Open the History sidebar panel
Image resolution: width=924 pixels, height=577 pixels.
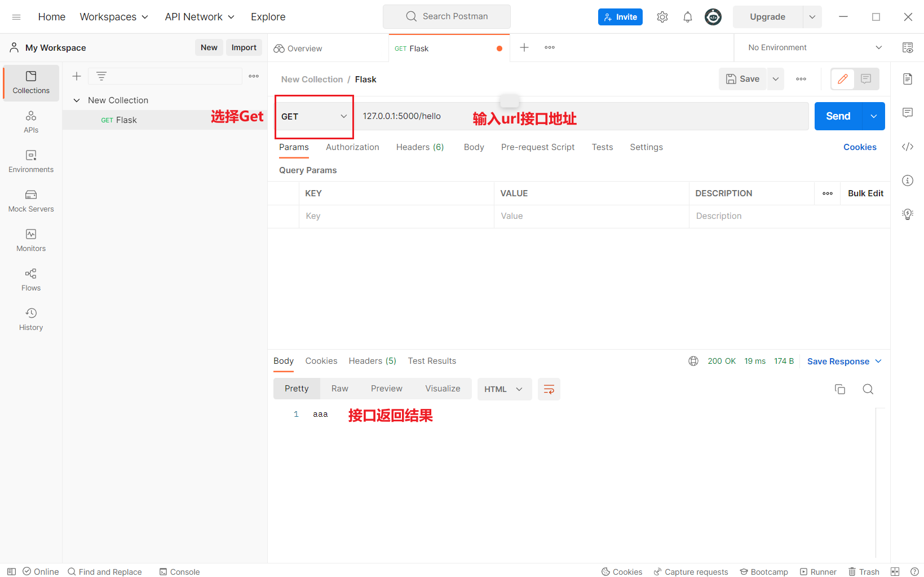coord(31,320)
